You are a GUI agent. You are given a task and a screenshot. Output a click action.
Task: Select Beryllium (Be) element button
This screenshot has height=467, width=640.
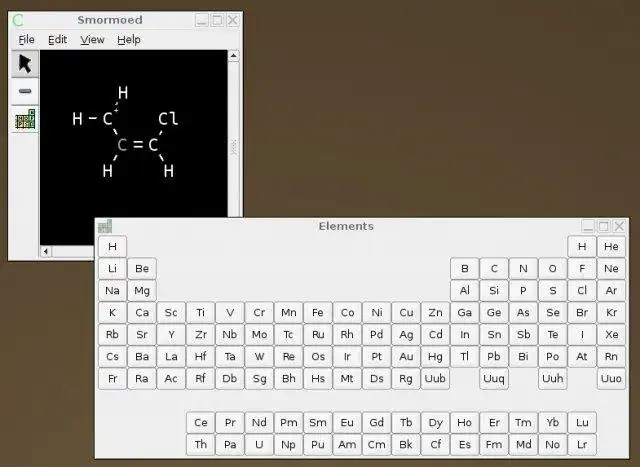[142, 269]
